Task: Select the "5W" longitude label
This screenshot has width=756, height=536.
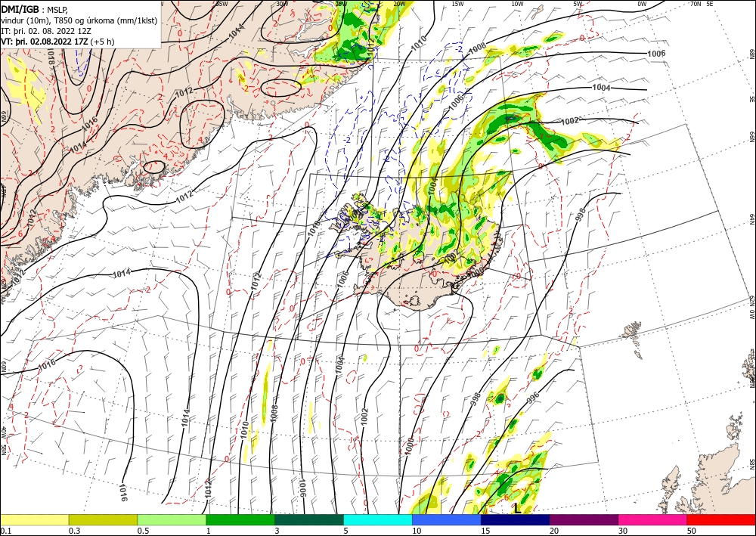Action: (578, 3)
